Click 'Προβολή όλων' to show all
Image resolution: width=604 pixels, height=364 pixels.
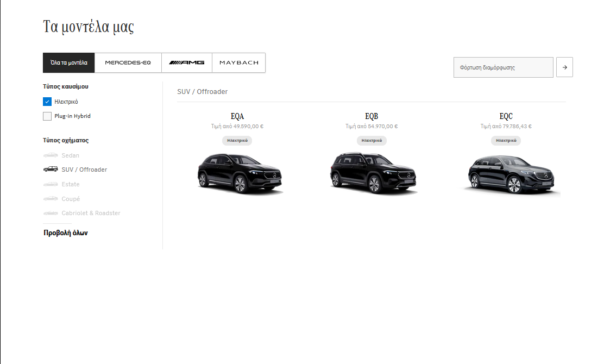click(66, 233)
